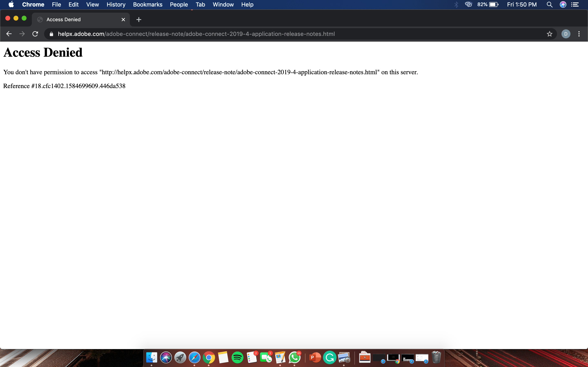Viewport: 588px width, 367px height.
Task: Open the History menu
Action: pyautogui.click(x=116, y=4)
